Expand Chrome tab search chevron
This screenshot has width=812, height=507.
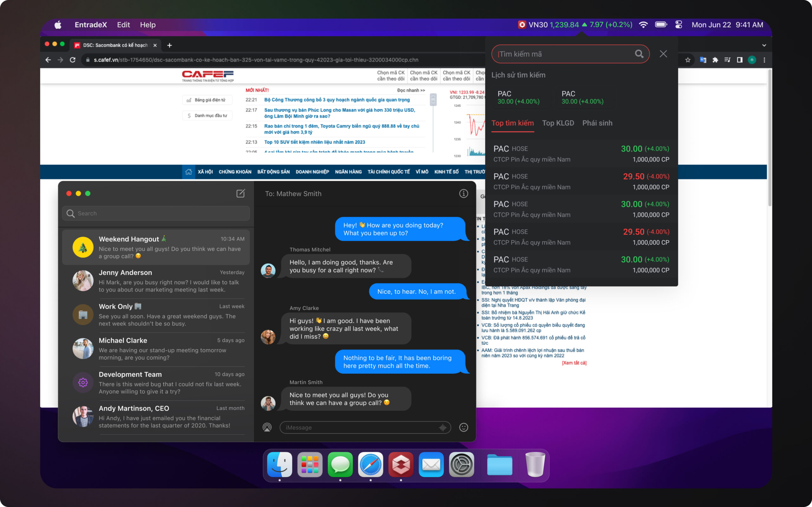pos(764,45)
